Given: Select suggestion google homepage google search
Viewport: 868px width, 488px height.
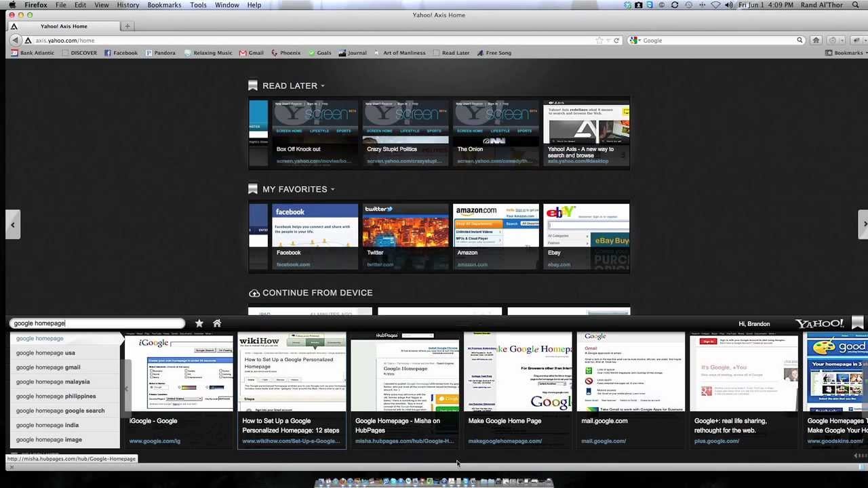Looking at the screenshot, I should coord(65,411).
